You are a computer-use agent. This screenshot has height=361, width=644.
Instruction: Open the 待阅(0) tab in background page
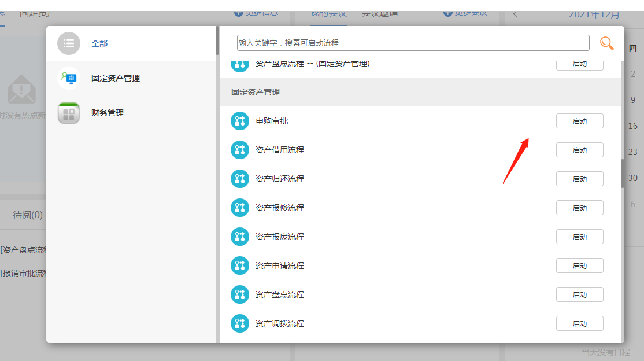click(28, 215)
